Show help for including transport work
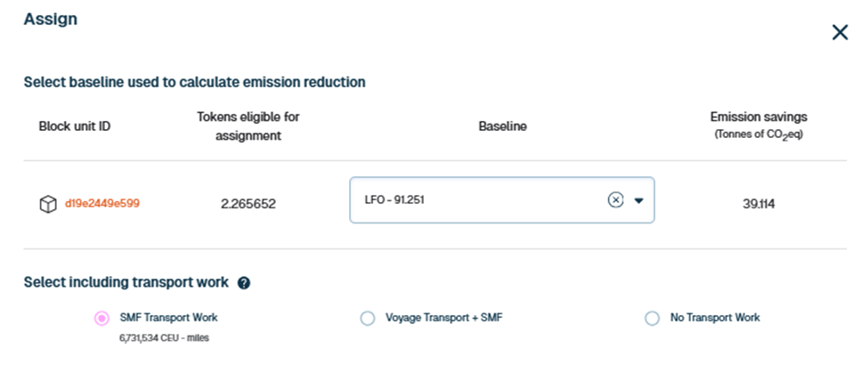 point(243,283)
